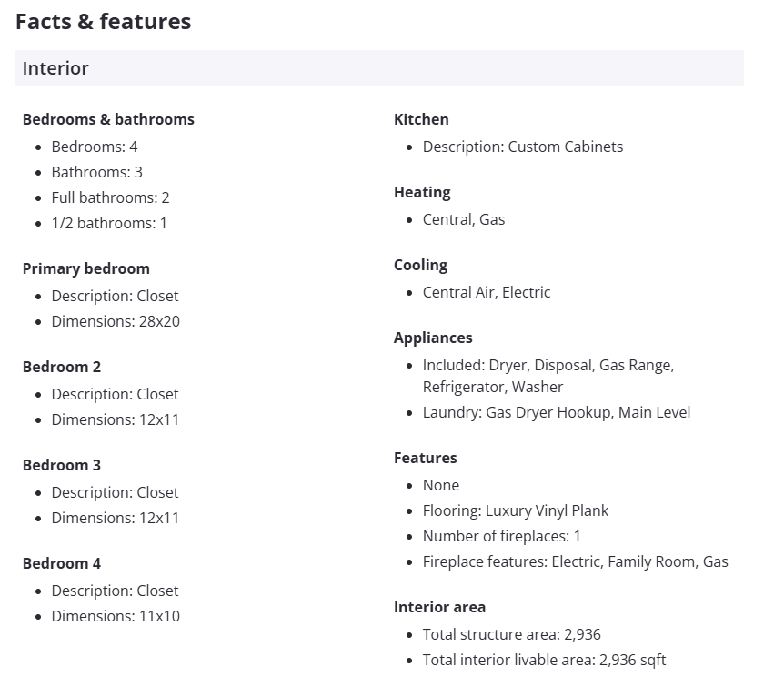This screenshot has width=784, height=677.
Task: Select the Primary bedroom heading
Action: (x=85, y=268)
